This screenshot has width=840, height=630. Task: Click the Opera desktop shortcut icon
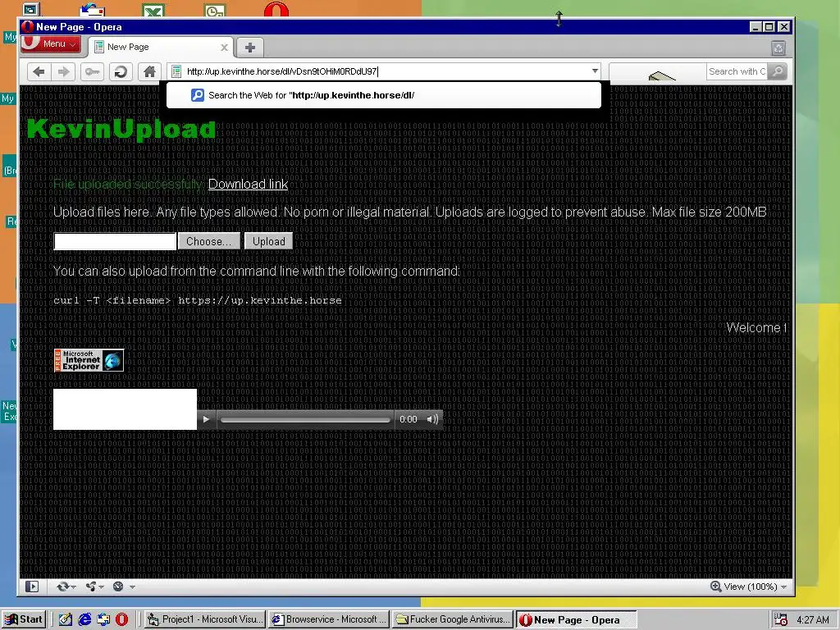point(276,9)
